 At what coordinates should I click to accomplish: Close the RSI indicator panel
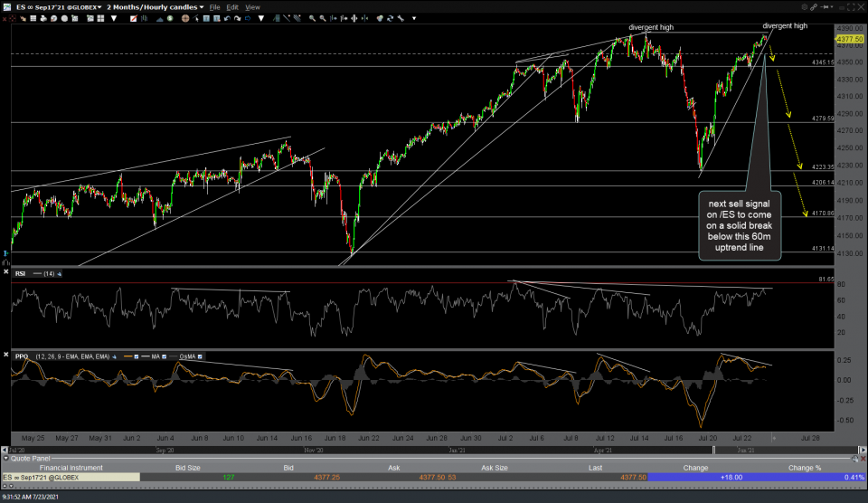point(5,272)
